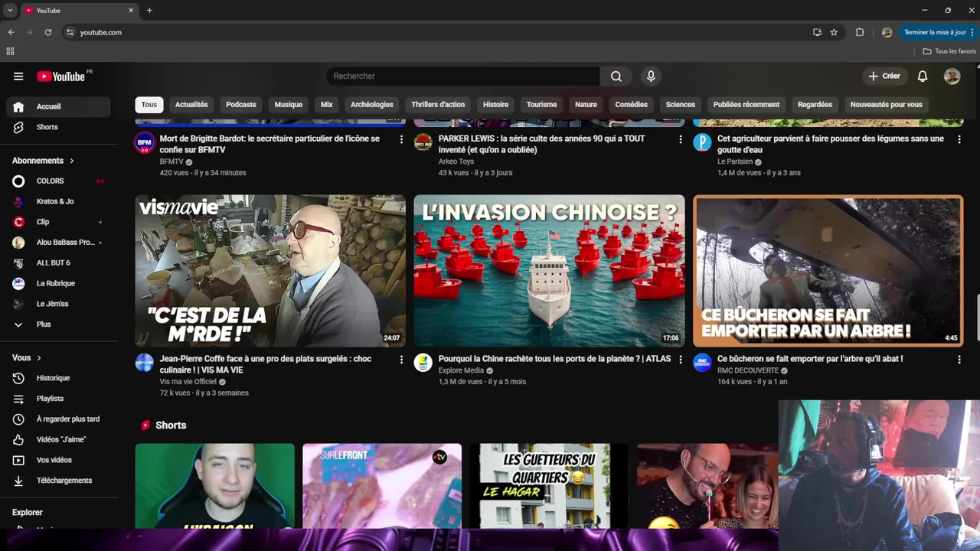Select the Comédies filter chip
Viewport: 980px width, 551px height.
click(632, 105)
